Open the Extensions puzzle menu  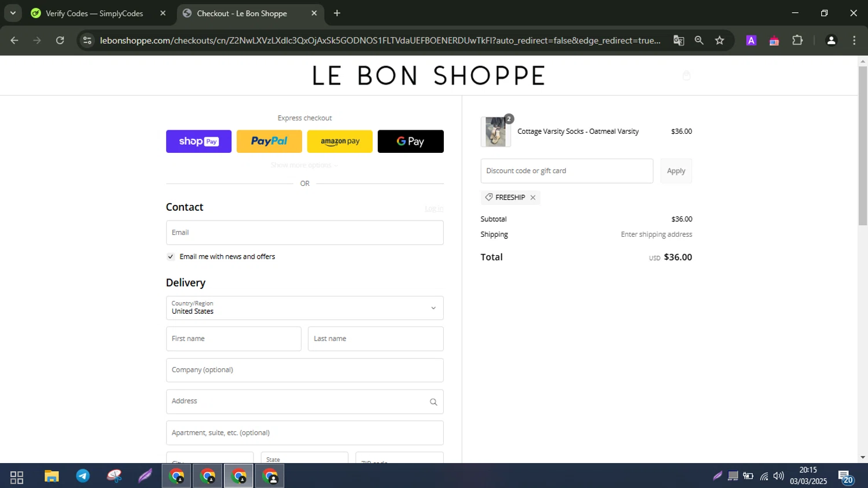(797, 41)
